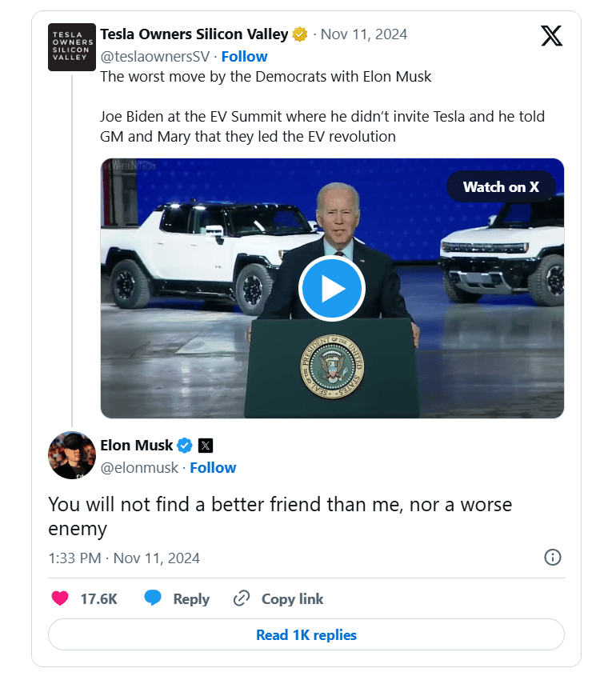Click Tesla Owners gold verified badge
Screen dimensions: 616x684
tap(300, 34)
